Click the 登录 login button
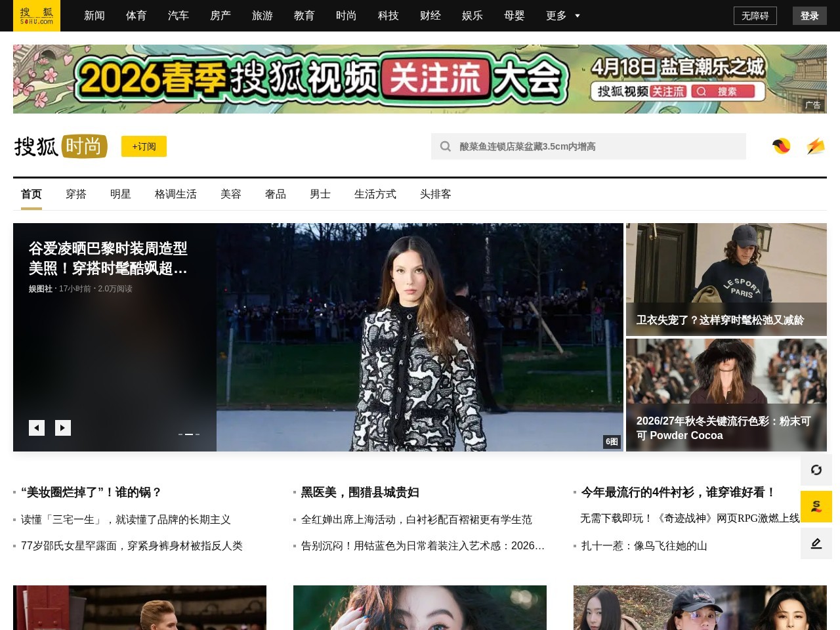This screenshot has width=840, height=630. (809, 16)
